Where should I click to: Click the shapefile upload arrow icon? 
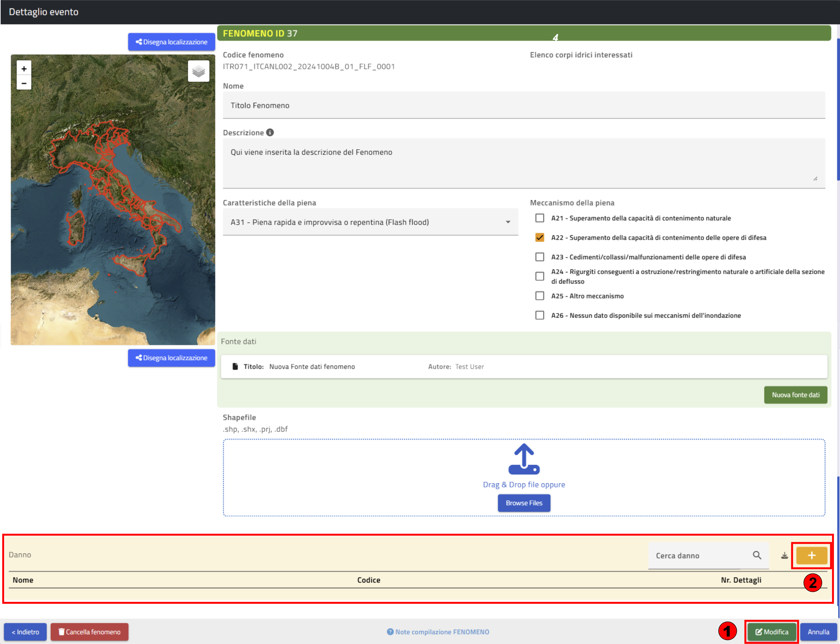pyautogui.click(x=524, y=459)
